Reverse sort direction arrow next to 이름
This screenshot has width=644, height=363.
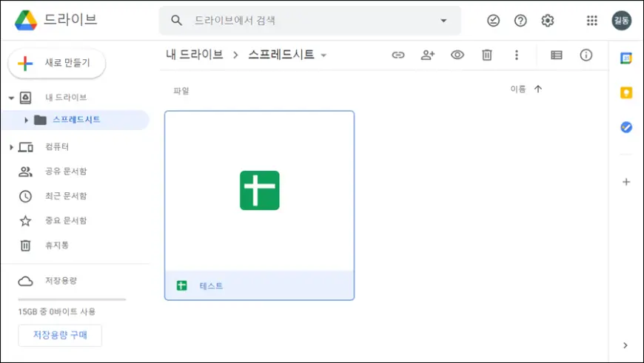(x=538, y=89)
